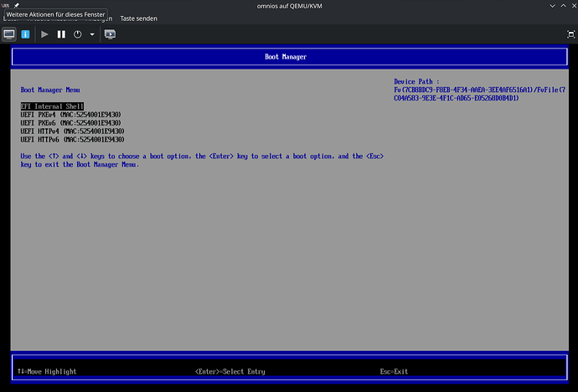This screenshot has width=578, height=392.
Task: Click the Esc=Exit hint
Action: (x=394, y=372)
